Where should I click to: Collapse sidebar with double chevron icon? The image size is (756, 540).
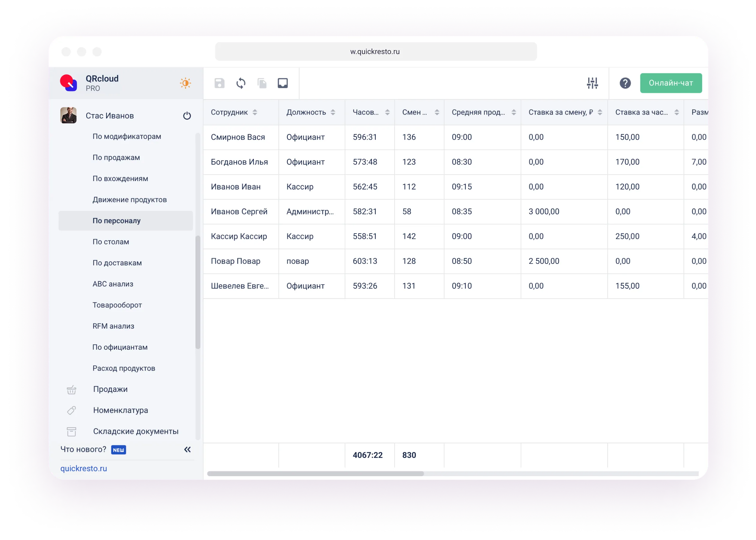click(x=187, y=449)
